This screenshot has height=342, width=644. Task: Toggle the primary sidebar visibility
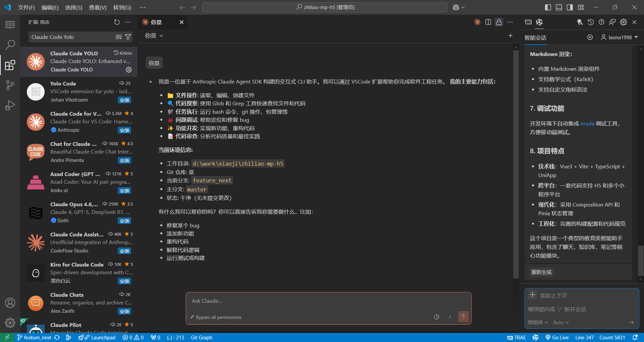[548, 7]
